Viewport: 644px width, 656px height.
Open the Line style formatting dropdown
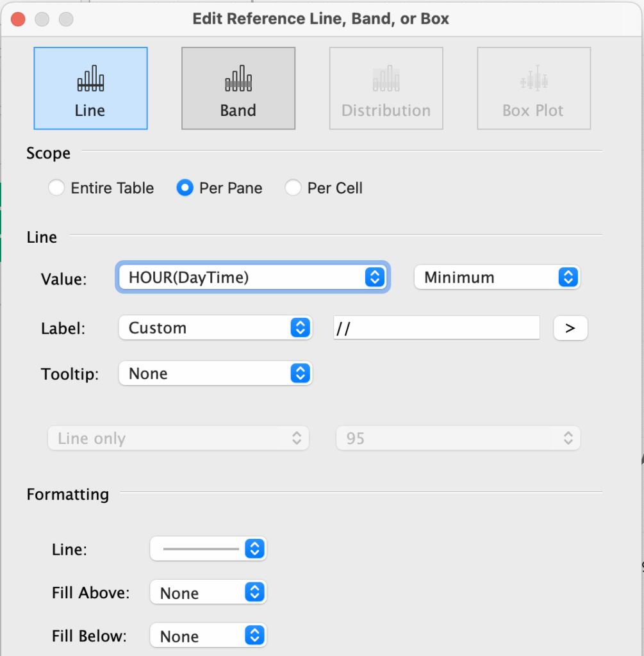point(208,549)
